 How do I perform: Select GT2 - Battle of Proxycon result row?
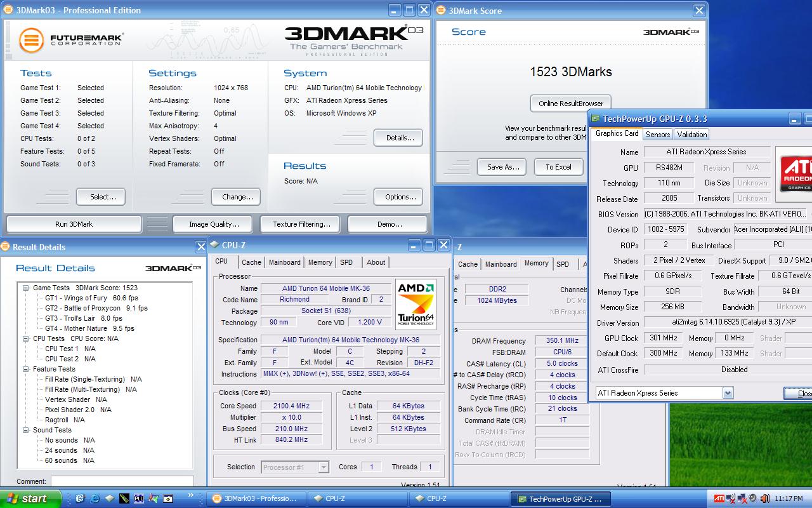coord(96,308)
